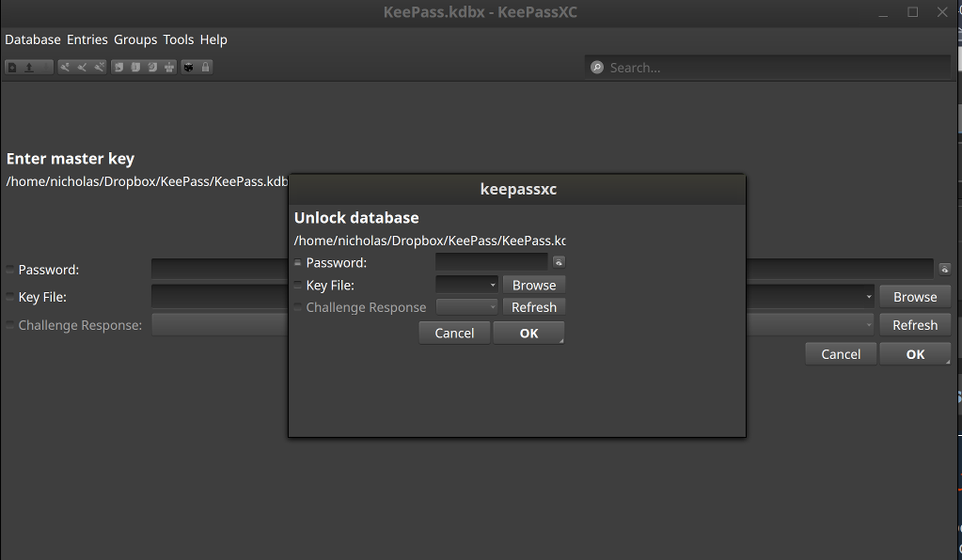Click the Password entry box in the dialog
The image size is (962, 560).
pos(494,262)
